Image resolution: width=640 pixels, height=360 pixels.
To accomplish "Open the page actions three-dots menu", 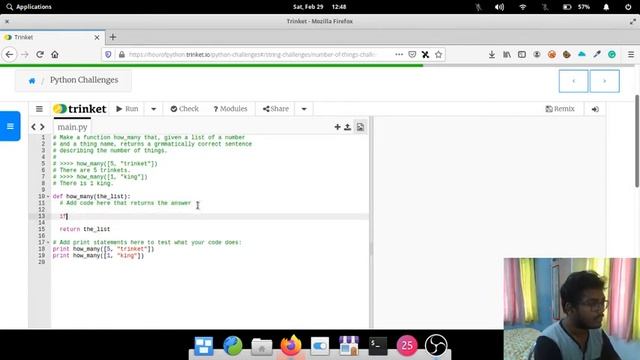I will (x=399, y=54).
